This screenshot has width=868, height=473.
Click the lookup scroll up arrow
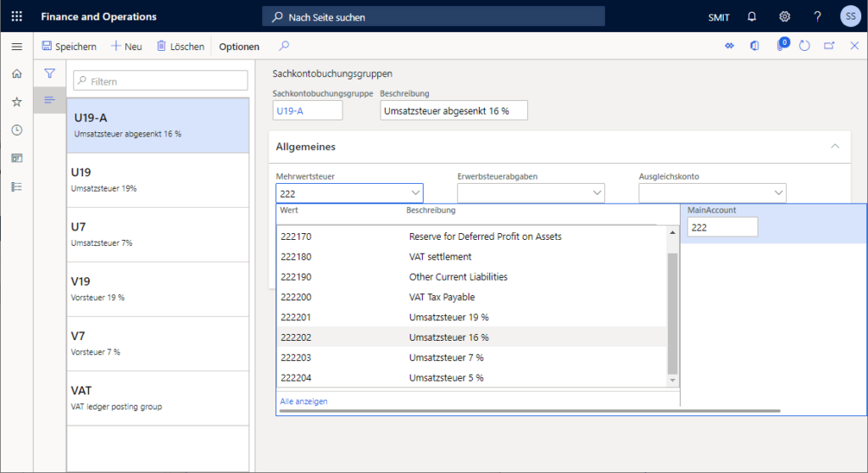672,232
